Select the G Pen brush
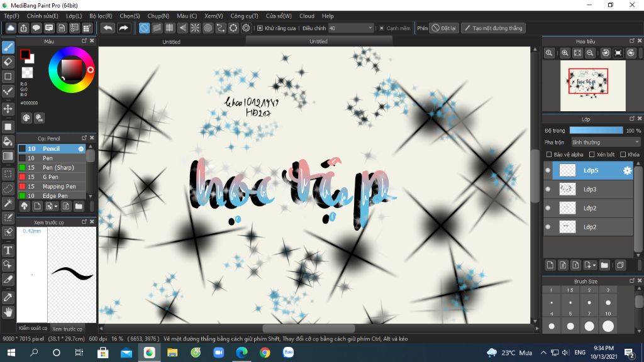Viewport: 644px width, 362px height. coord(52,177)
